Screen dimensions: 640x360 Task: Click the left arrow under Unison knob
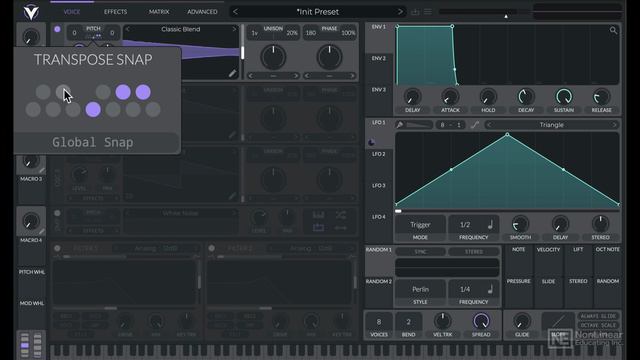click(x=251, y=76)
